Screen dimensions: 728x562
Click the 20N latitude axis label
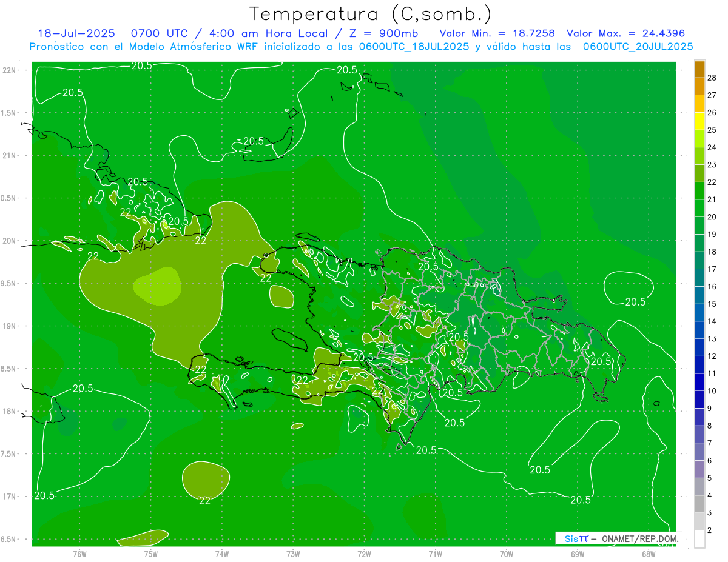[10, 241]
